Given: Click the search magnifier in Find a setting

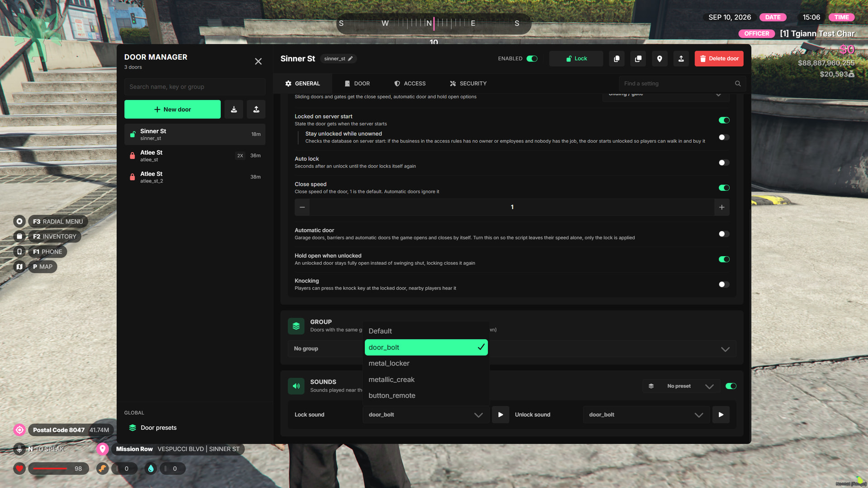Looking at the screenshot, I should pyautogui.click(x=738, y=84).
